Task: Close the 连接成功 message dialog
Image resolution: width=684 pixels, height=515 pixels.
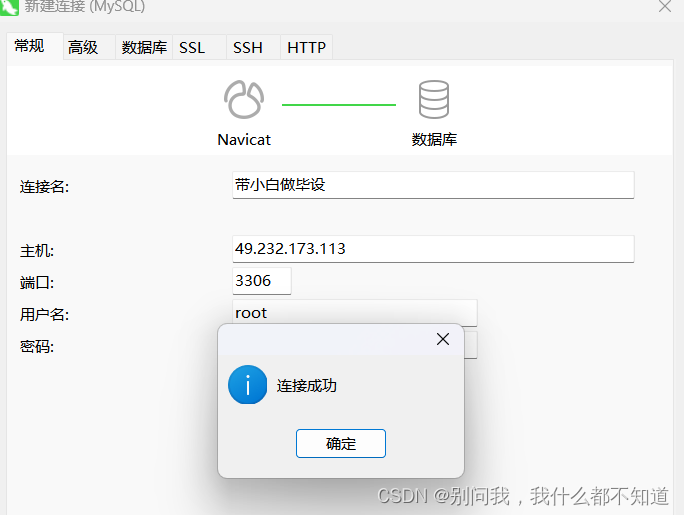Action: [x=443, y=339]
